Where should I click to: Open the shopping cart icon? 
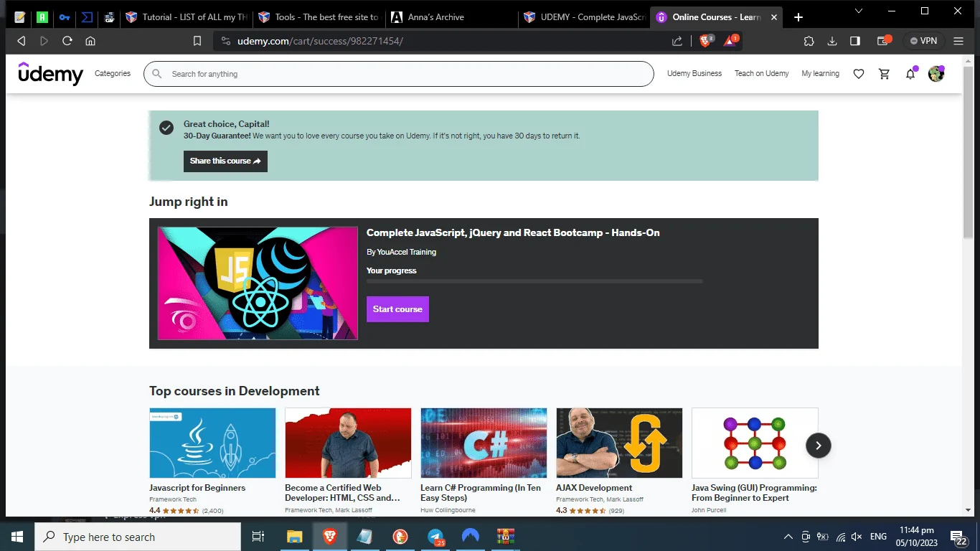click(885, 74)
